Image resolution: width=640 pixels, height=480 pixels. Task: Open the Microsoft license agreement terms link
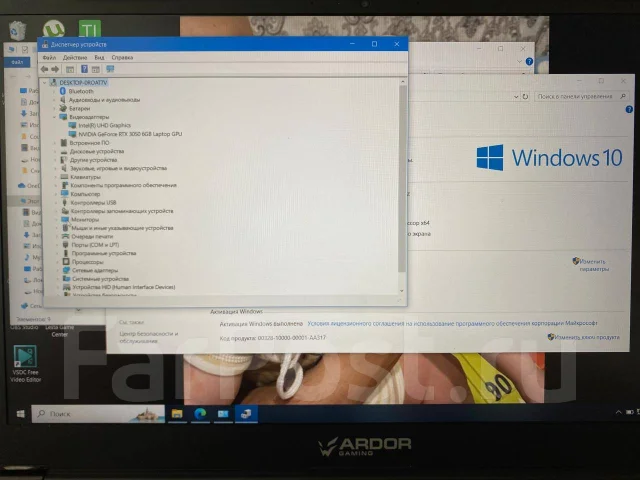(x=452, y=323)
